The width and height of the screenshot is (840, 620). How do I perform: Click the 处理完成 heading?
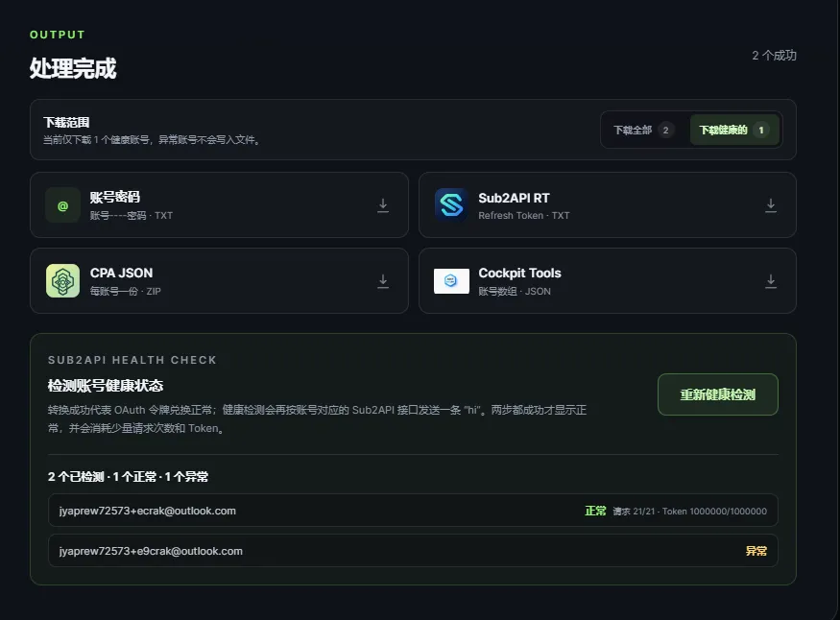[x=73, y=68]
